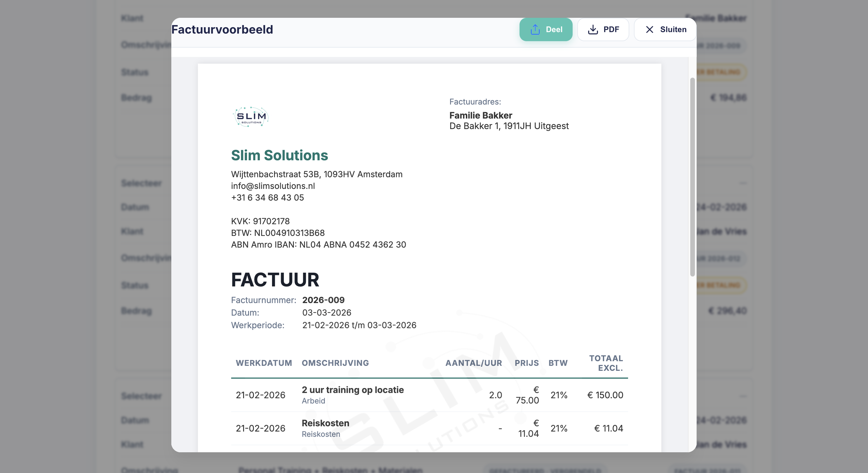Screen dimensions: 868x473
Task: Click the download icon beside PDF
Action: coord(593,30)
